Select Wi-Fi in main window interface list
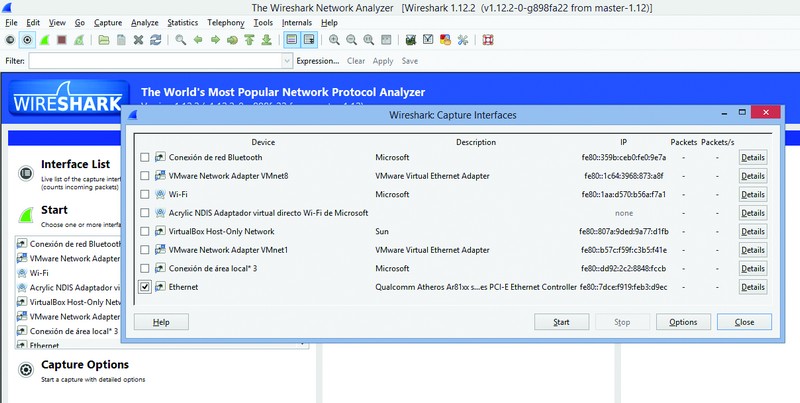The width and height of the screenshot is (800, 403). click(x=39, y=273)
